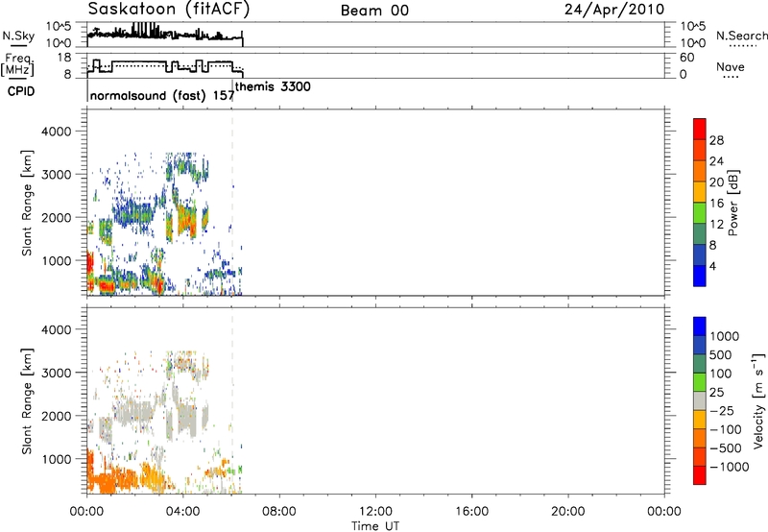Click the blue bottom of power colorbar
768x532 pixels.
tap(700, 276)
